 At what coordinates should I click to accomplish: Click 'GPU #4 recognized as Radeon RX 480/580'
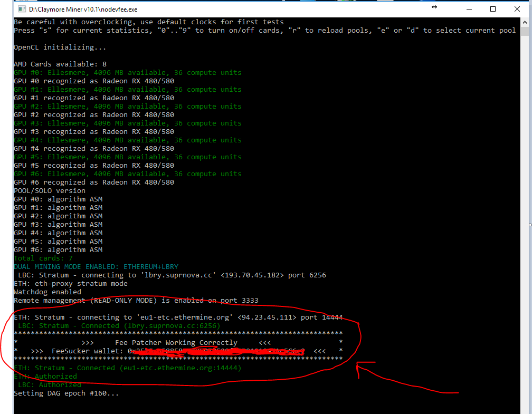tap(94, 149)
